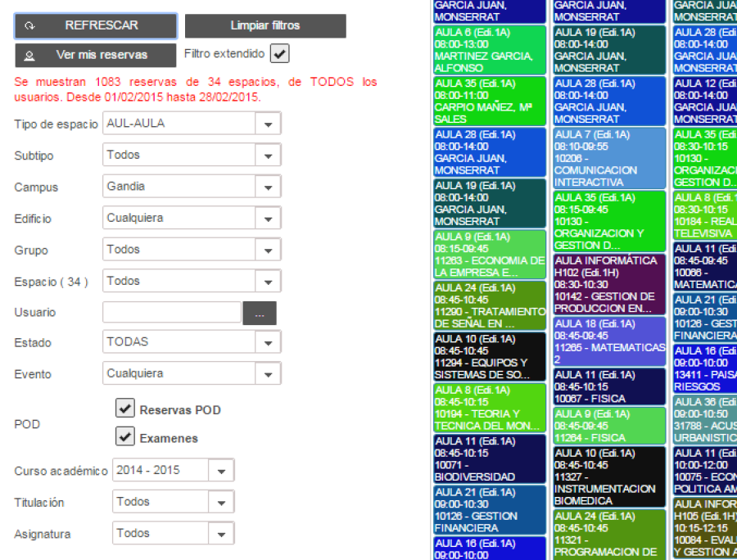This screenshot has width=737, height=560.
Task: Focus the Usuario text field
Action: [172, 313]
